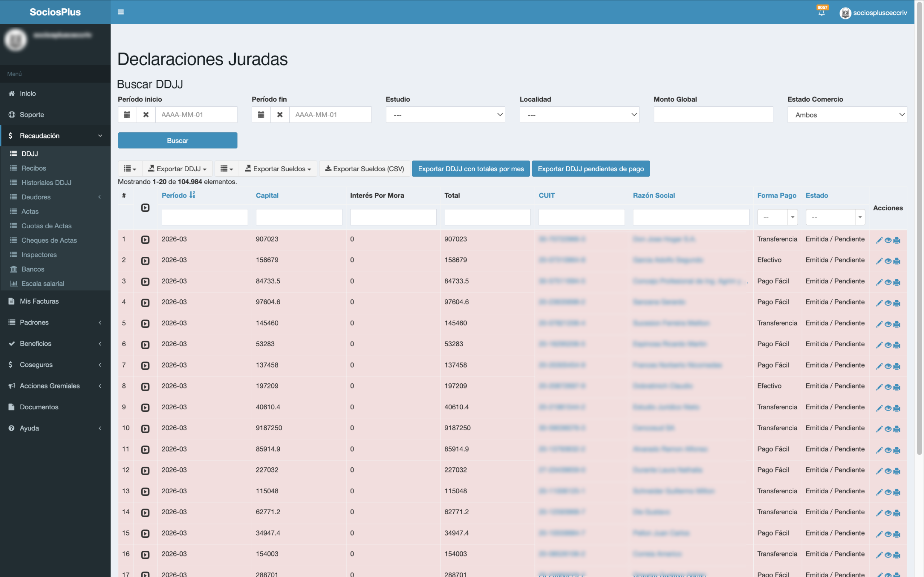View row 5 with eye icon
This screenshot has width=924, height=577.
click(x=888, y=324)
